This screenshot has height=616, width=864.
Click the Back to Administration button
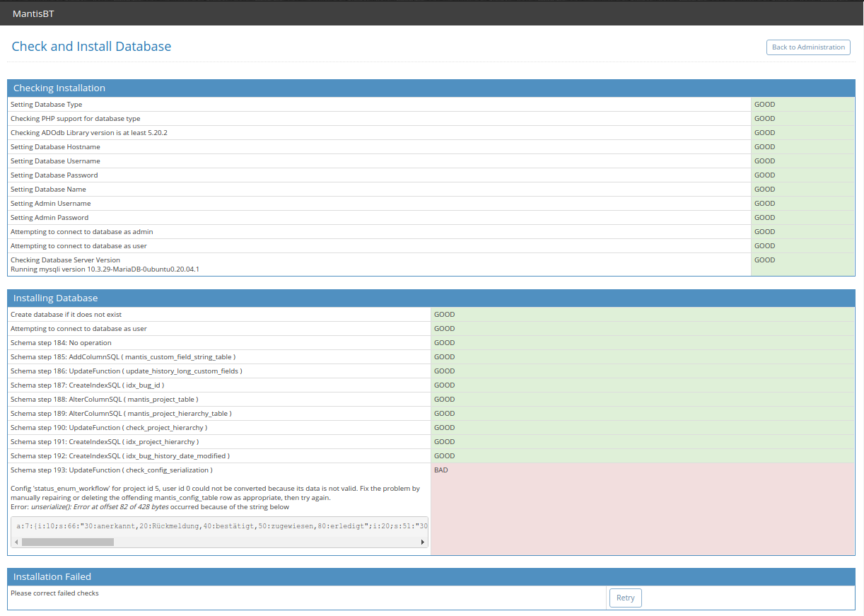pyautogui.click(x=807, y=47)
